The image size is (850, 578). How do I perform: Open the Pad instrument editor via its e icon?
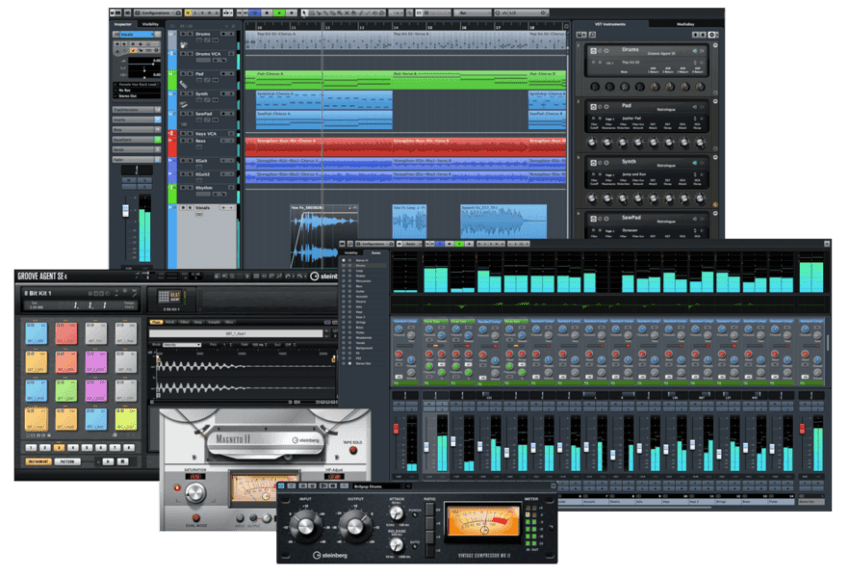pos(599,105)
